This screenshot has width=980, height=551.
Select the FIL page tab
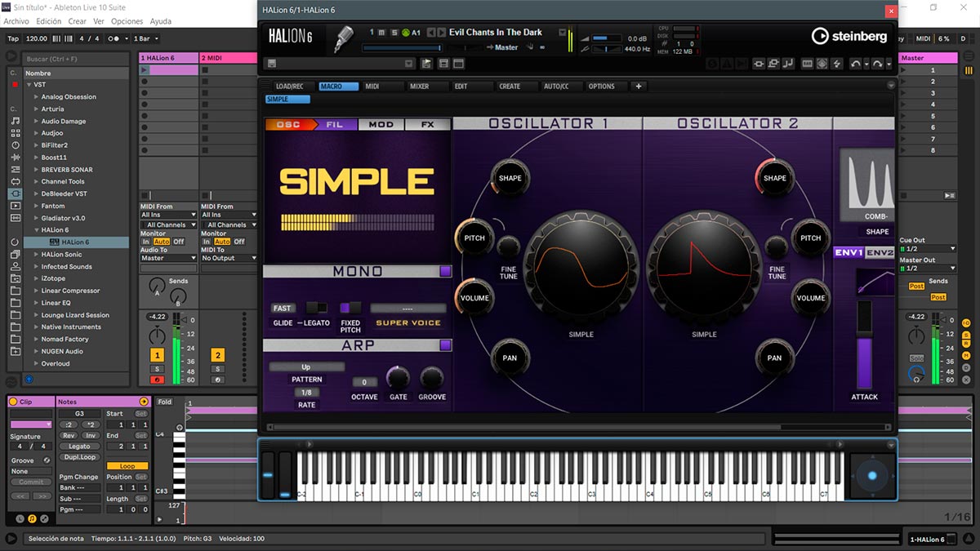point(335,125)
